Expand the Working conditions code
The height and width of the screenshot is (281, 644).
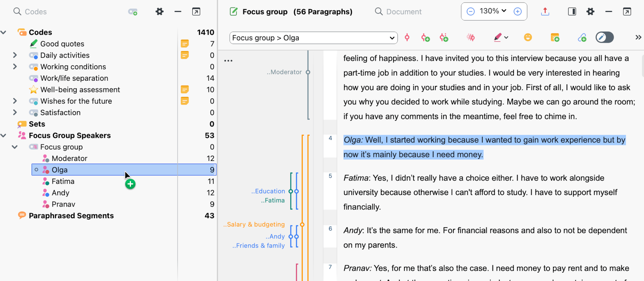(15, 67)
